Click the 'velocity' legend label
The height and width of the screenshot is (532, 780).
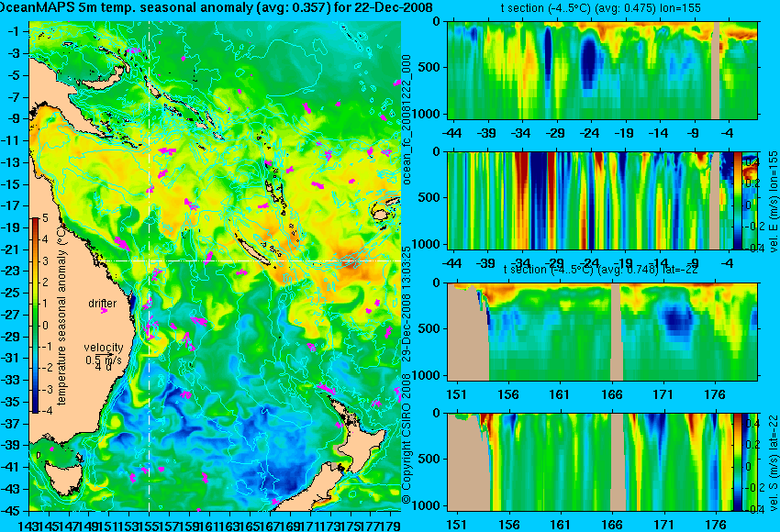pyautogui.click(x=104, y=348)
